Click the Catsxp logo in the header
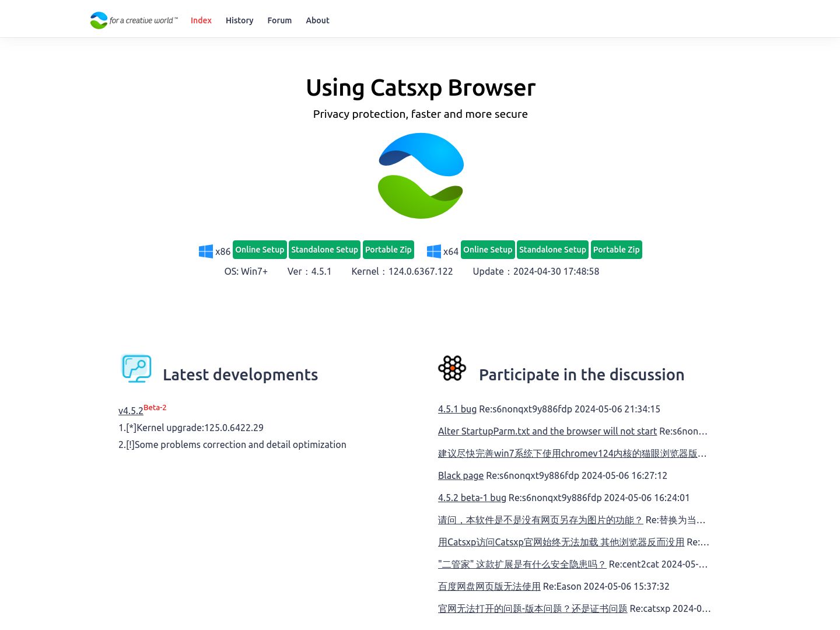This screenshot has width=840, height=630. 134,20
